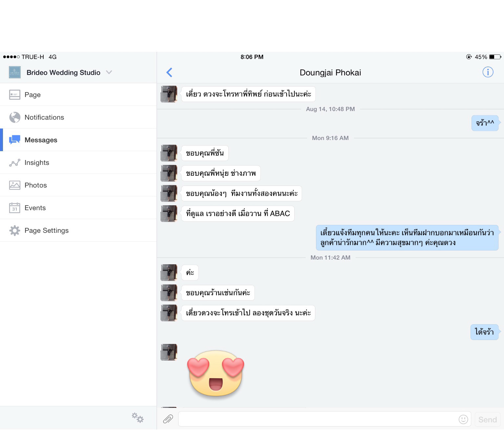Expand the Brideo Wedding Studio page dropdown
This screenshot has height=440, width=504.
(x=109, y=72)
